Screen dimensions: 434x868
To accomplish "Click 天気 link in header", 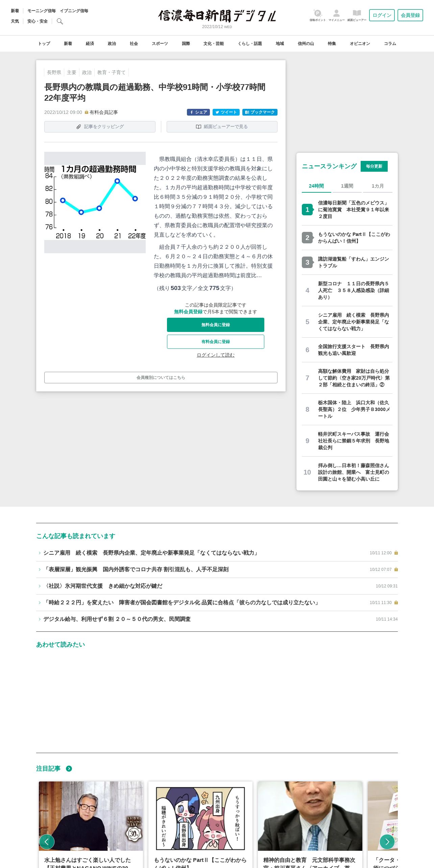I will point(15,21).
